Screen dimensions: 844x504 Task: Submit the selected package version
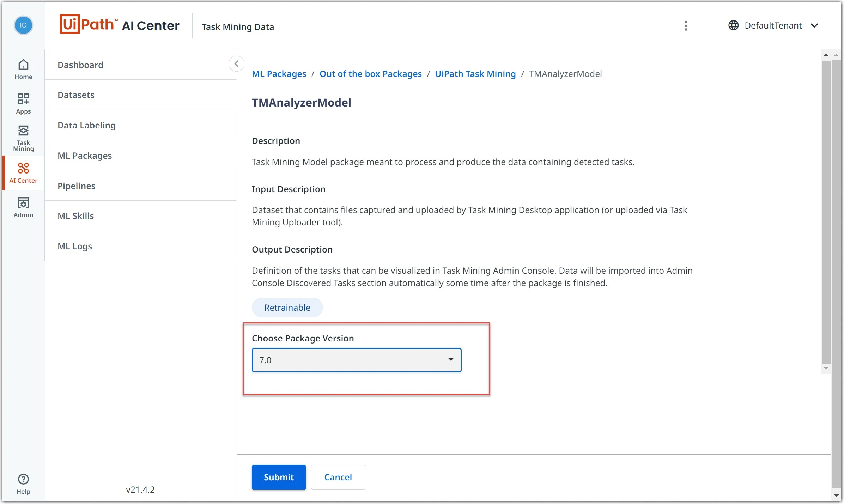[279, 477]
